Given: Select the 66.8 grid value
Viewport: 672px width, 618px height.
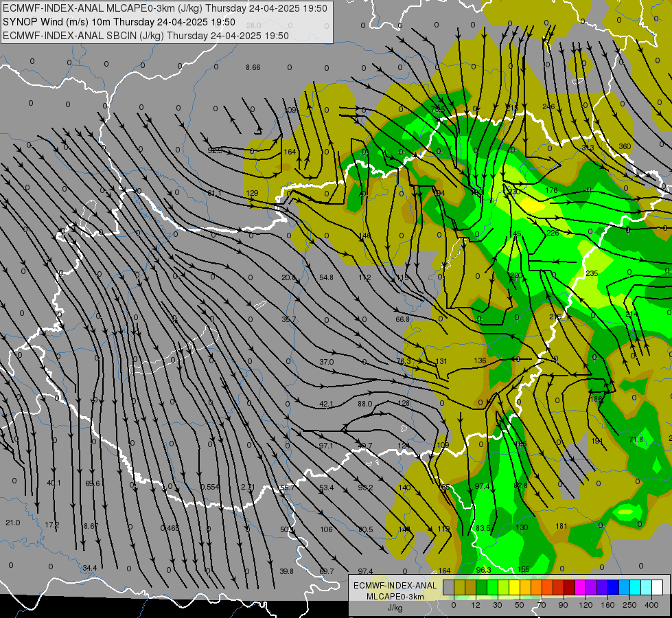Looking at the screenshot, I should 402,319.
